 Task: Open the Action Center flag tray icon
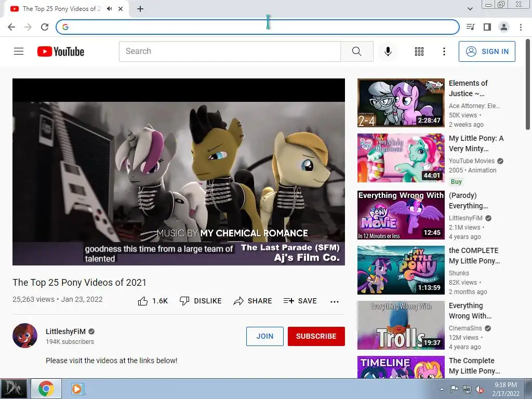454,389
